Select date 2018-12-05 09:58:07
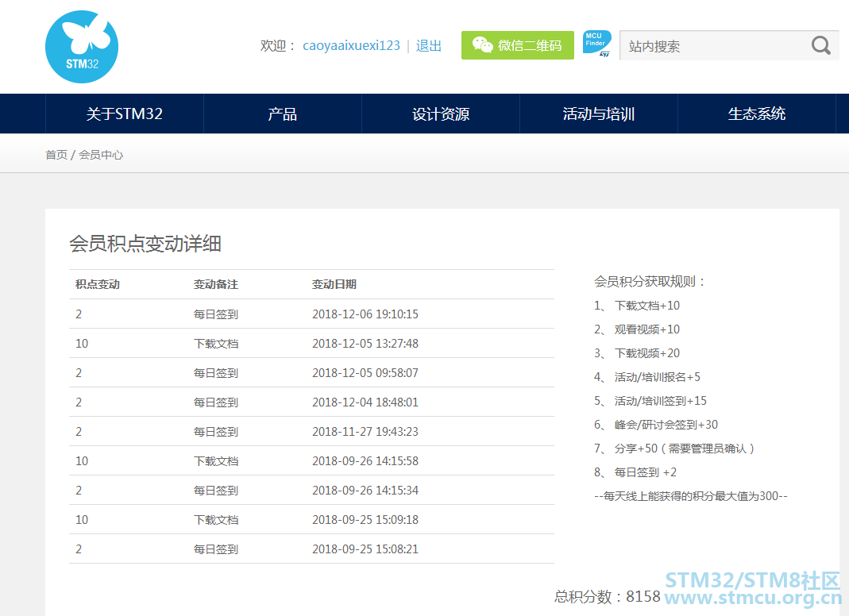Screen dimensions: 849x616 pos(365,373)
